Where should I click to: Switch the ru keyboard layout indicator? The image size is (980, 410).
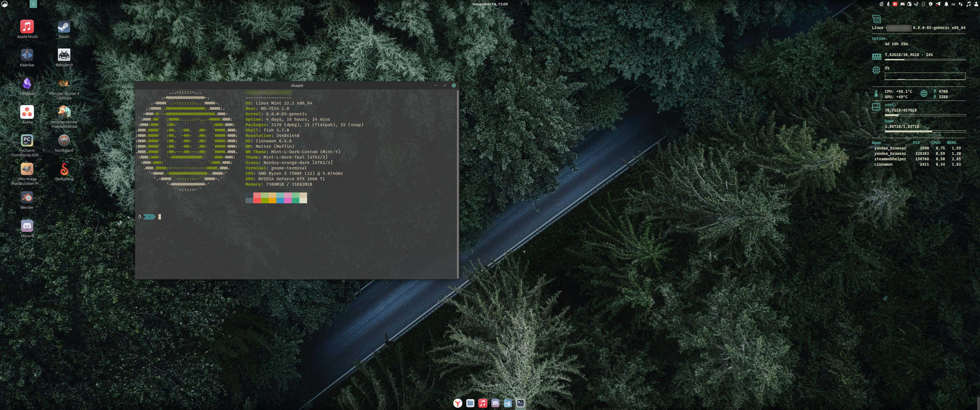pyautogui.click(x=953, y=4)
